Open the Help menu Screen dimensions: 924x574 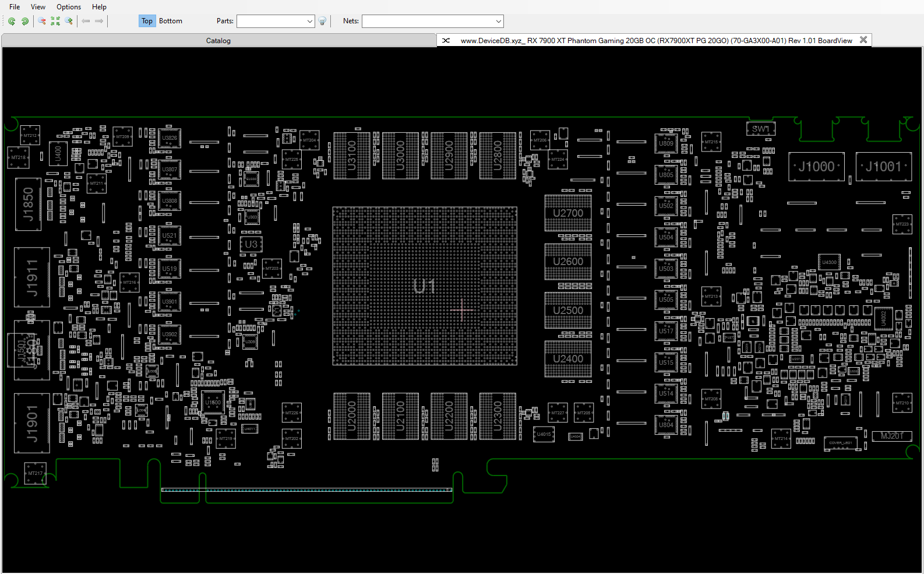99,7
